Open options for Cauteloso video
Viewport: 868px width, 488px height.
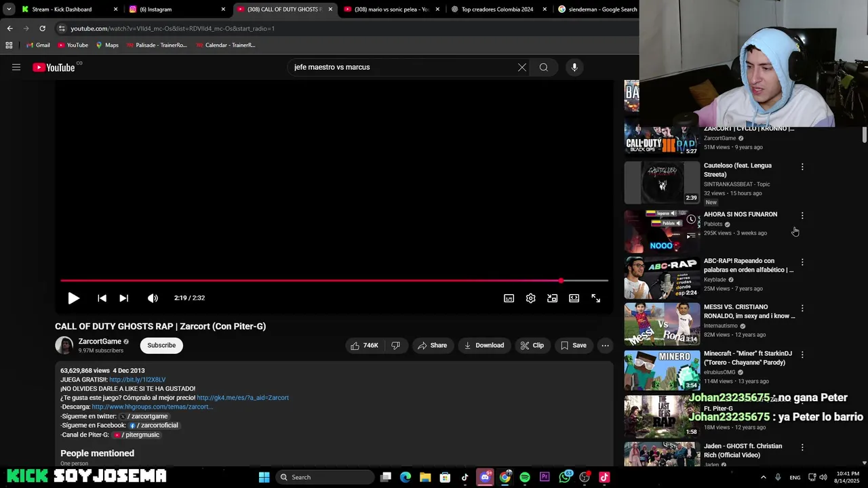coord(802,167)
